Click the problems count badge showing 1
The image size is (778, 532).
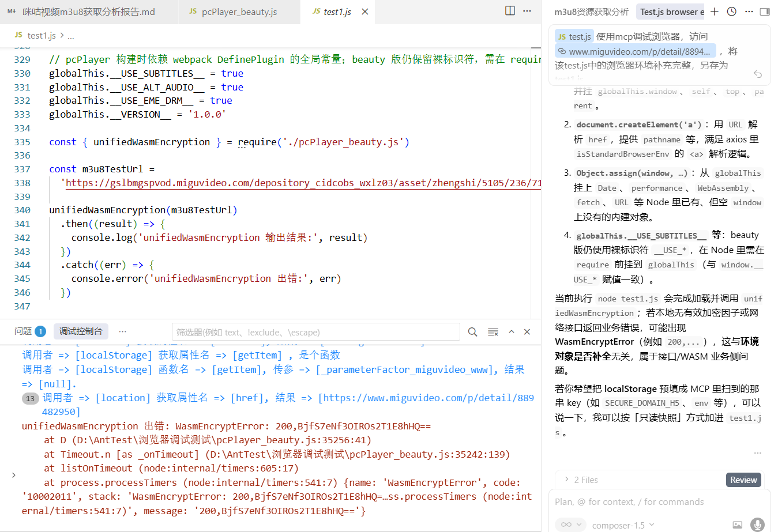click(x=40, y=331)
